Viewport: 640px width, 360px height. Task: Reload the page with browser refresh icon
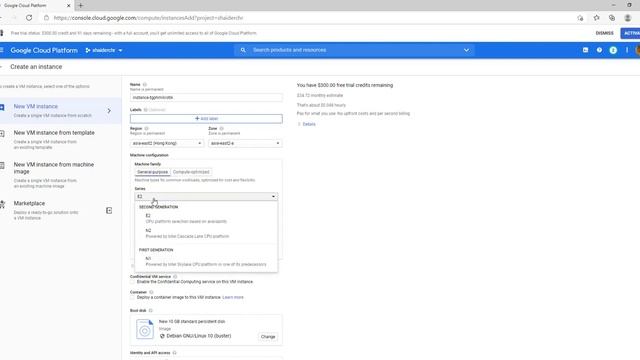[29, 18]
